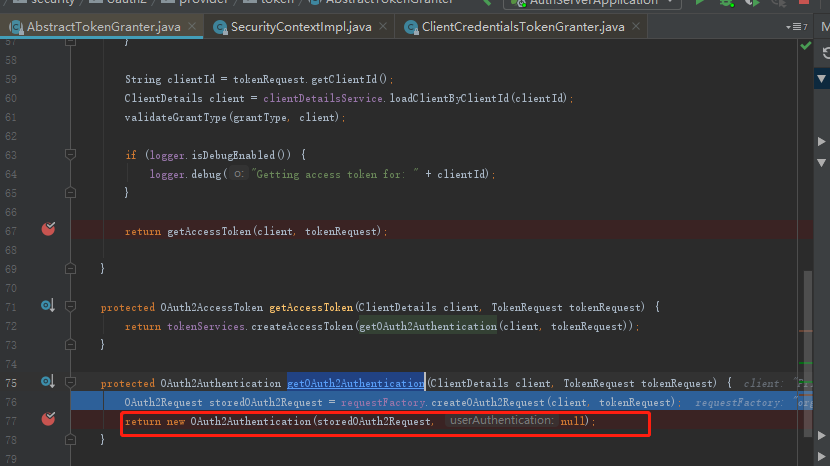
Task: Click the override gutter icon on line 71
Action: click(48, 306)
